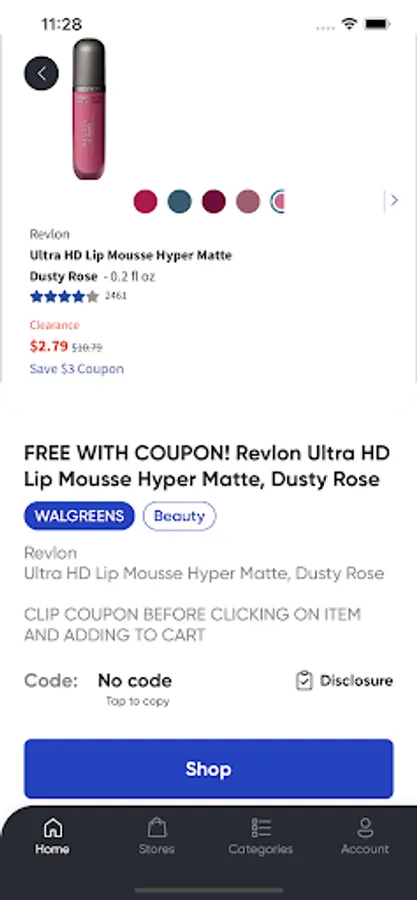Open the Stores bag icon
The width and height of the screenshot is (417, 900).
tap(157, 828)
